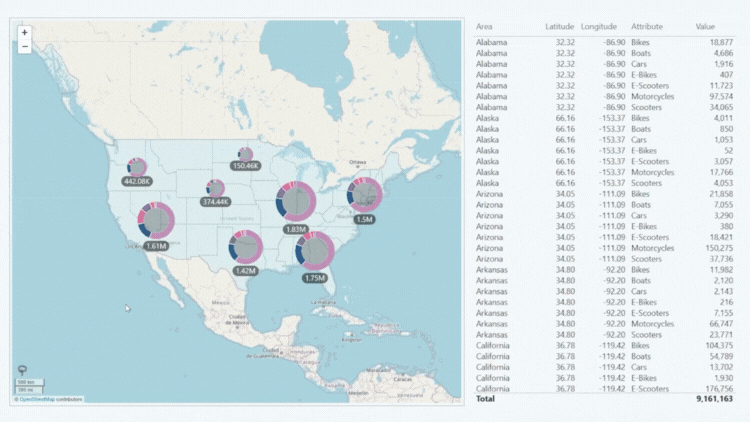Select Alabama Boats row value 4,686
The height and width of the screenshot is (422, 750).
[x=723, y=53]
